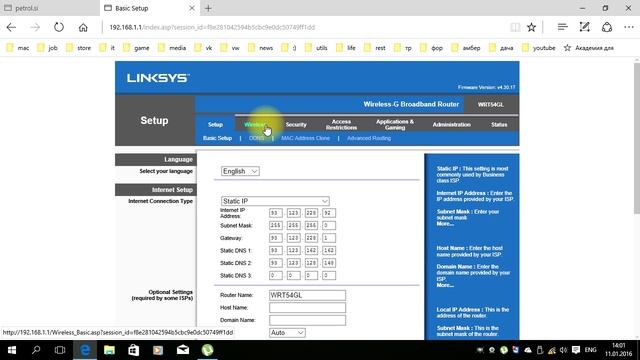Open the Status tab

point(499,124)
